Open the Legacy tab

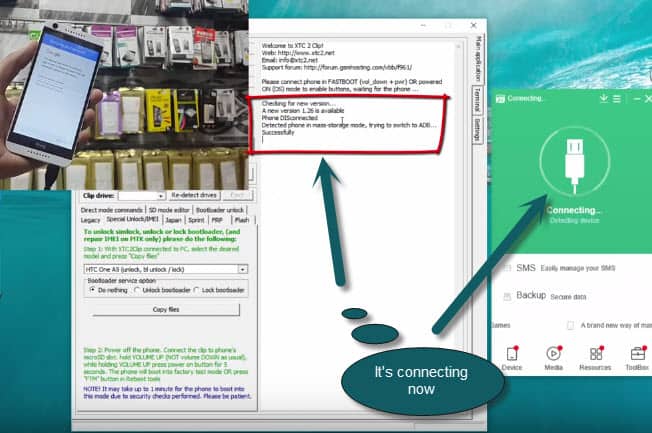[91, 220]
